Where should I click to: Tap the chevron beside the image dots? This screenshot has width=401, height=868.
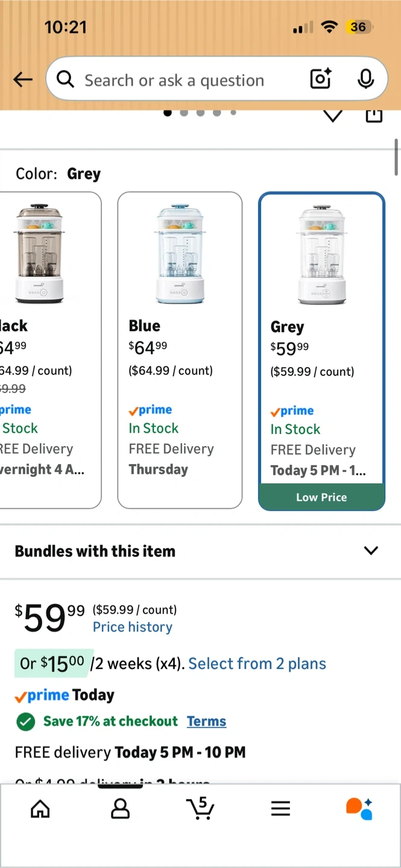pos(333,115)
